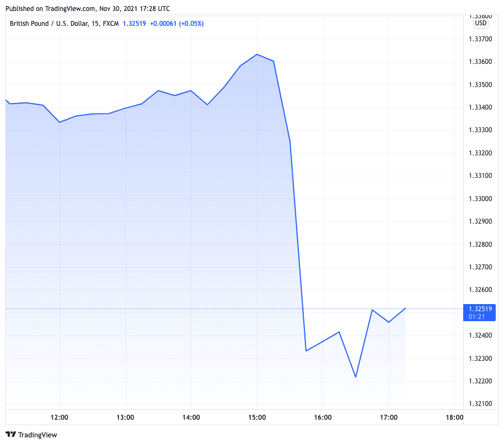Click the 1.33000 price scale label

(x=479, y=199)
